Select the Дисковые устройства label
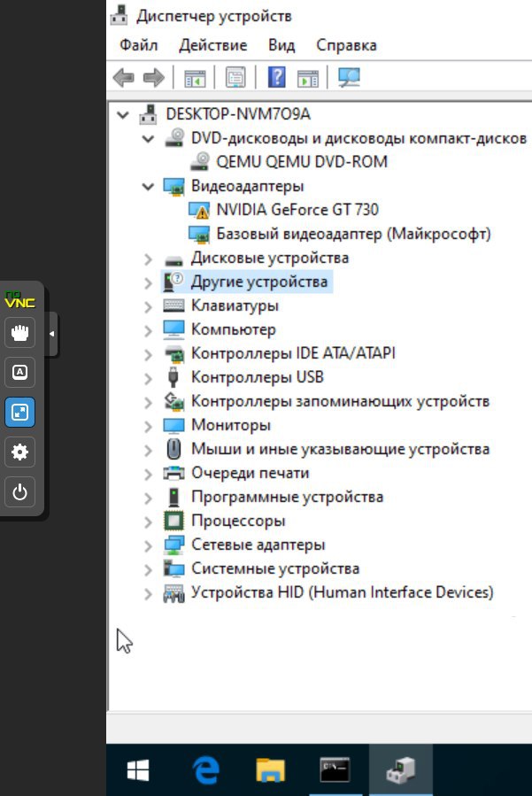 270,258
